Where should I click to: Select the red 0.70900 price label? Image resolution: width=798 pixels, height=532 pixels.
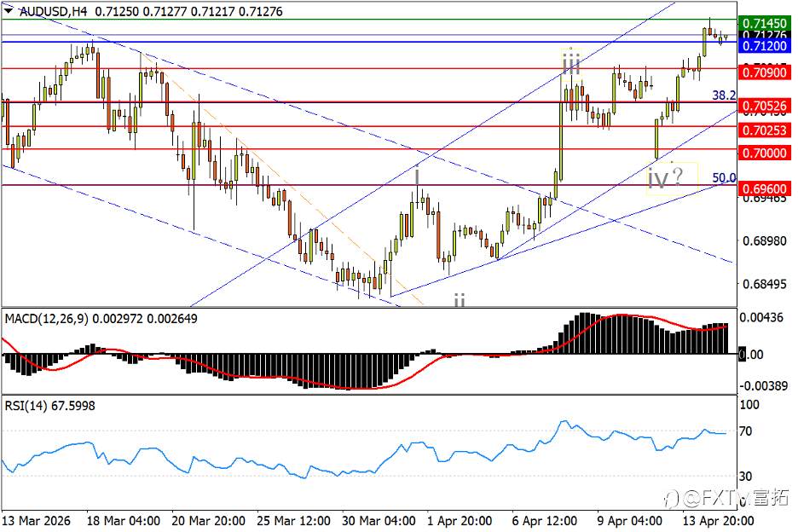coord(764,72)
